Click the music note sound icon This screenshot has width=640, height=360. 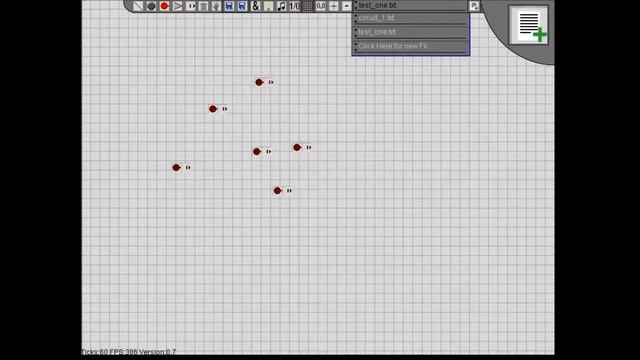(x=281, y=6)
